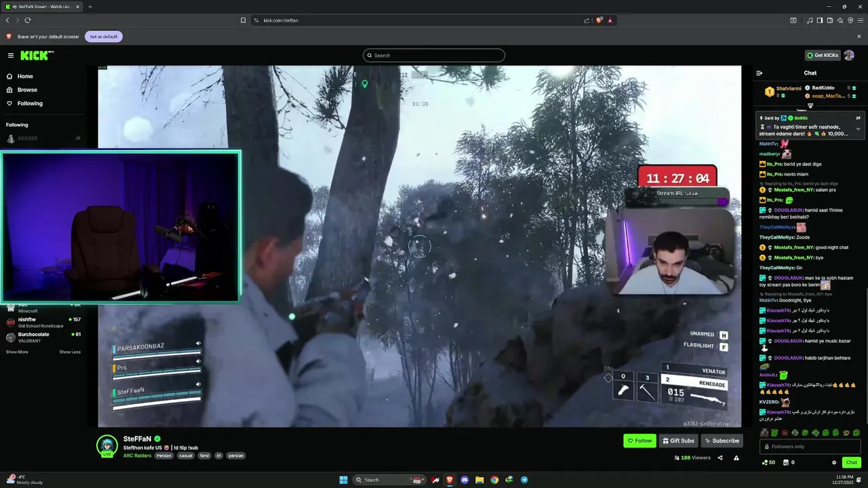Bookmark this page icon
The image size is (868, 488).
coord(243,20)
